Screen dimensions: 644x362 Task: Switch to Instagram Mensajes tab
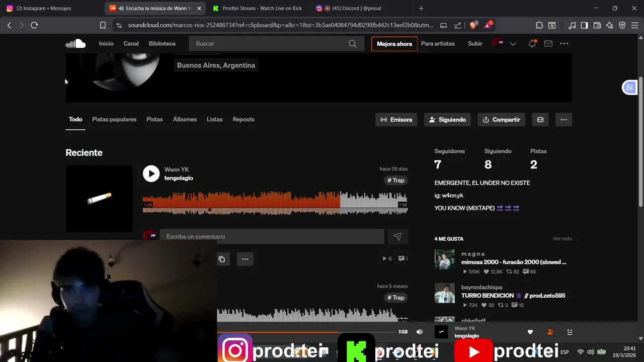50,8
